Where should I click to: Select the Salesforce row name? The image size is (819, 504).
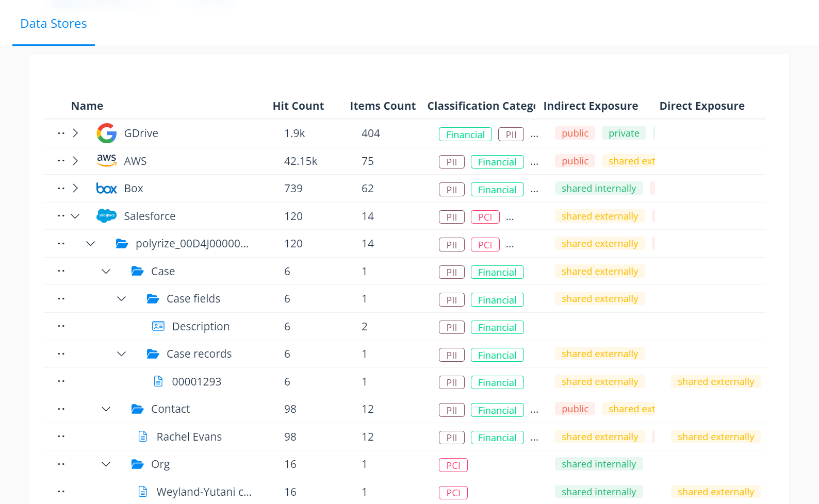[x=150, y=216]
